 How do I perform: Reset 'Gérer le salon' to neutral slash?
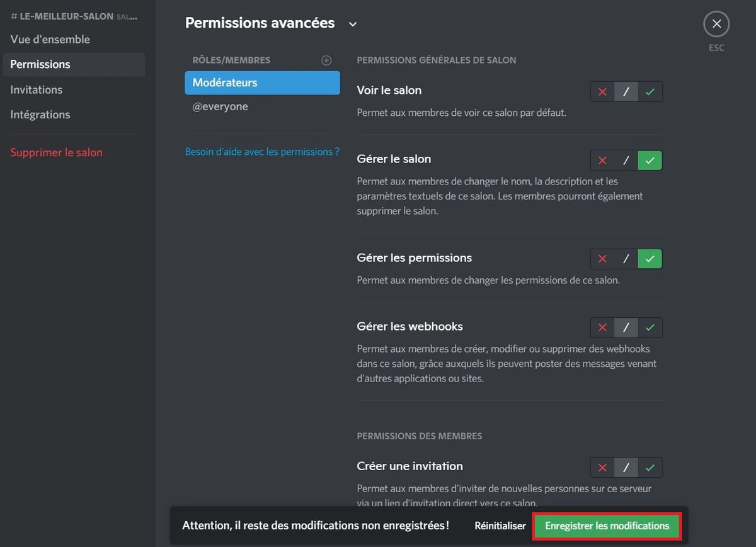[626, 161]
